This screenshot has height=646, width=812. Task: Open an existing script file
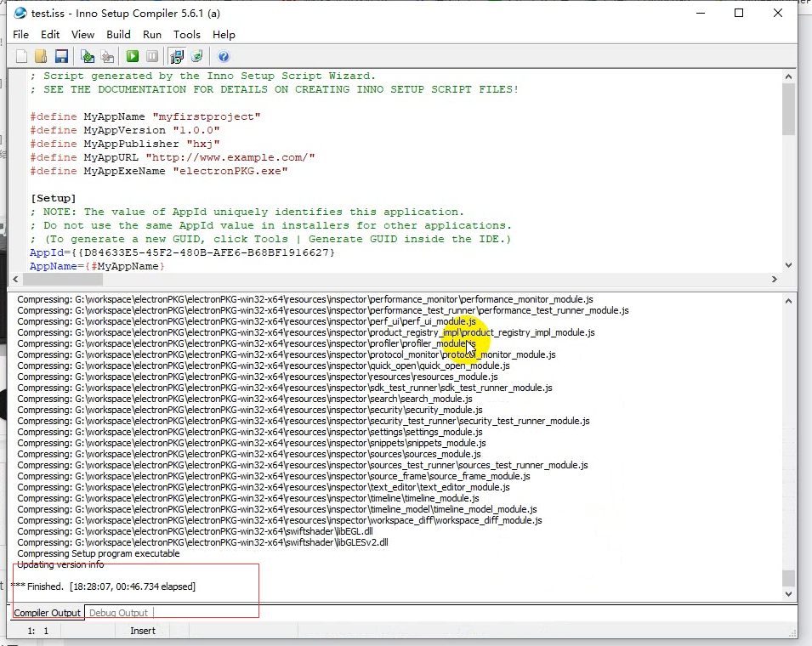41,56
